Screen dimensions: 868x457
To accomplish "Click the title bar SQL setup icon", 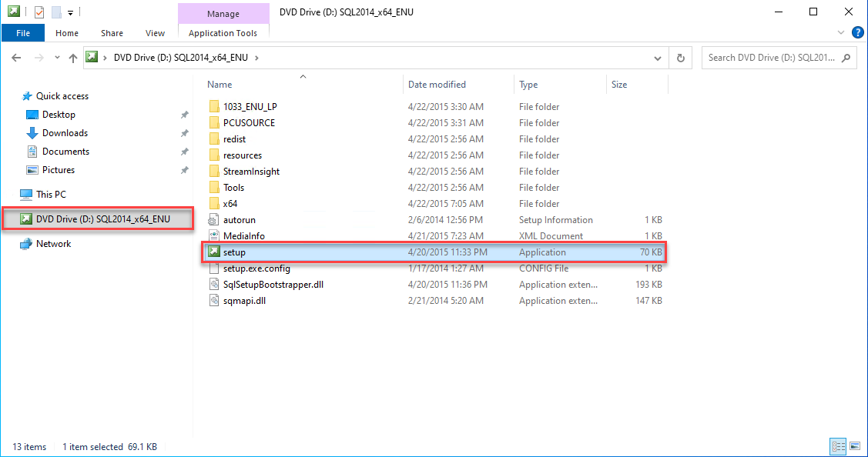I will click(x=13, y=11).
